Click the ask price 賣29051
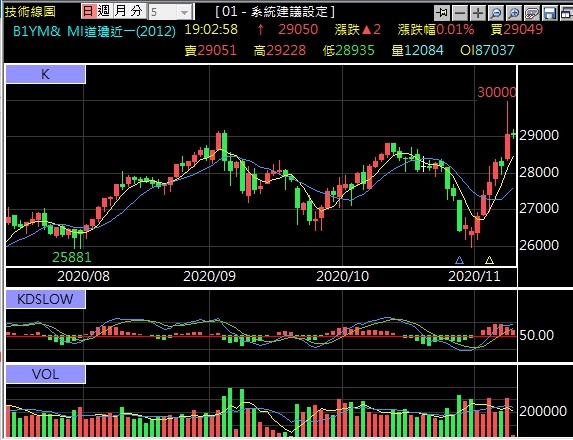This screenshot has height=440, width=573. [210, 50]
